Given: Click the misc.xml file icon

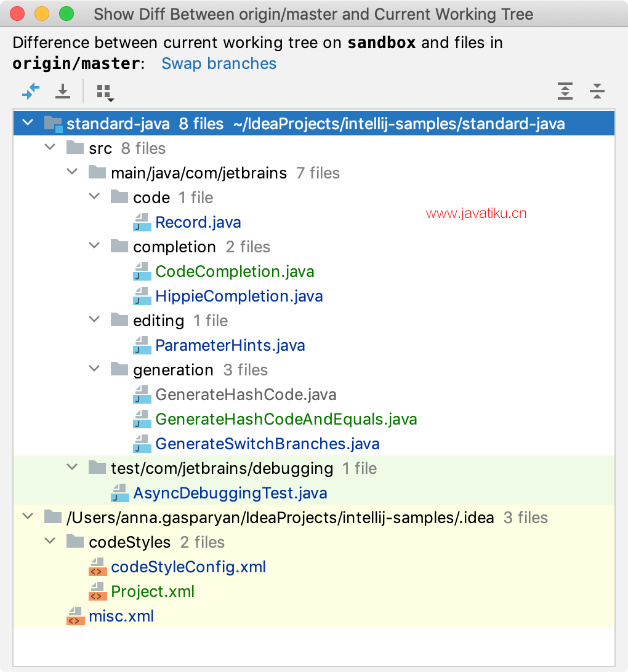Looking at the screenshot, I should tap(76, 616).
